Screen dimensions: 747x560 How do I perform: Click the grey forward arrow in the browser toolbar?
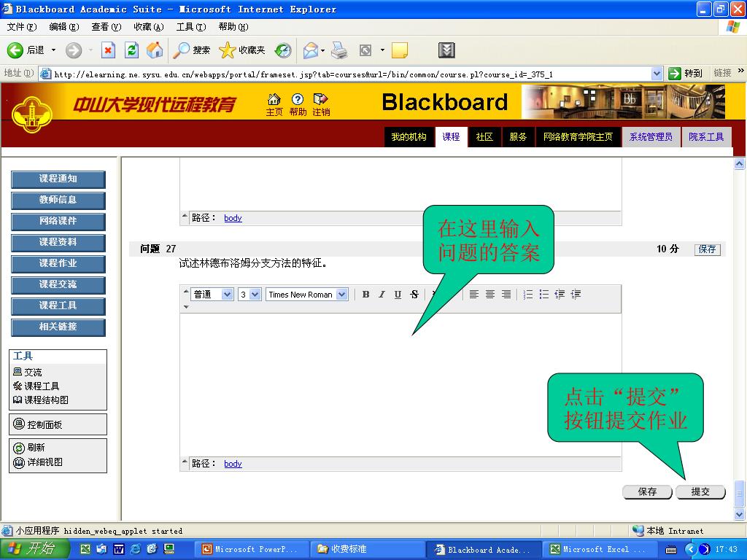point(74,50)
